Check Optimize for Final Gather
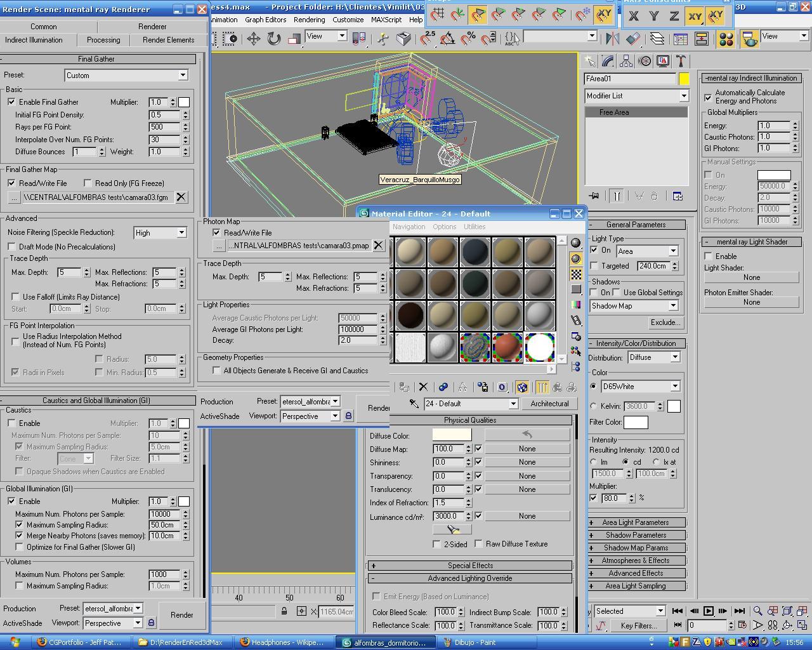Screen dimensions: 812x650 (x=19, y=547)
